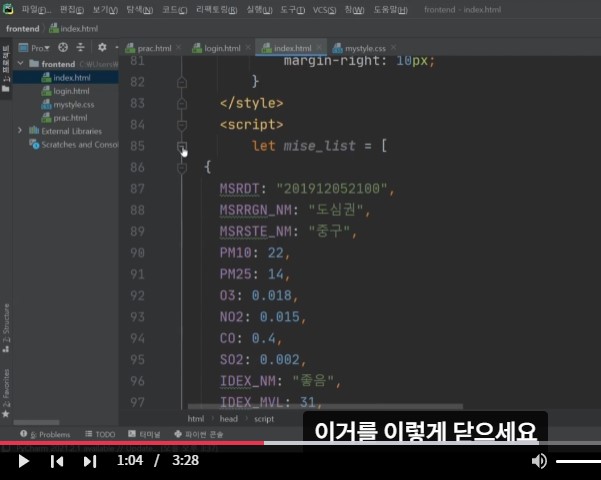The height and width of the screenshot is (480, 601).
Task: Switch to the login.html editor tab
Action: click(x=217, y=48)
